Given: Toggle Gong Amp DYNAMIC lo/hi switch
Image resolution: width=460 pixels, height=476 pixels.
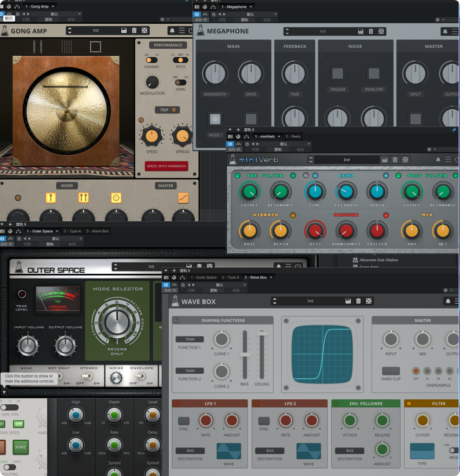Looking at the screenshot, I should (x=151, y=60).
